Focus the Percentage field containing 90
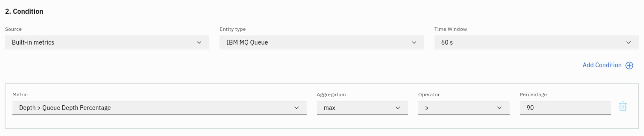Screen dimensions: 644x136 click(x=565, y=108)
